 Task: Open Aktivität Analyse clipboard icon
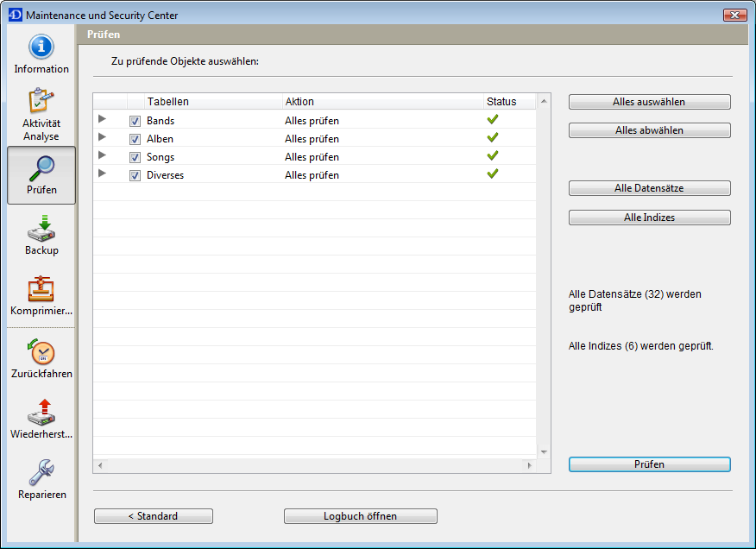41,100
